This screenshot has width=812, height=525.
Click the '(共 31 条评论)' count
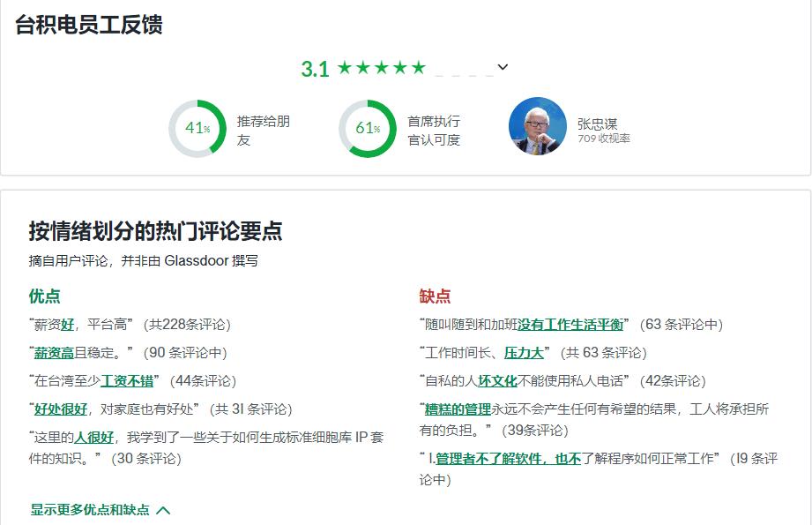251,409
